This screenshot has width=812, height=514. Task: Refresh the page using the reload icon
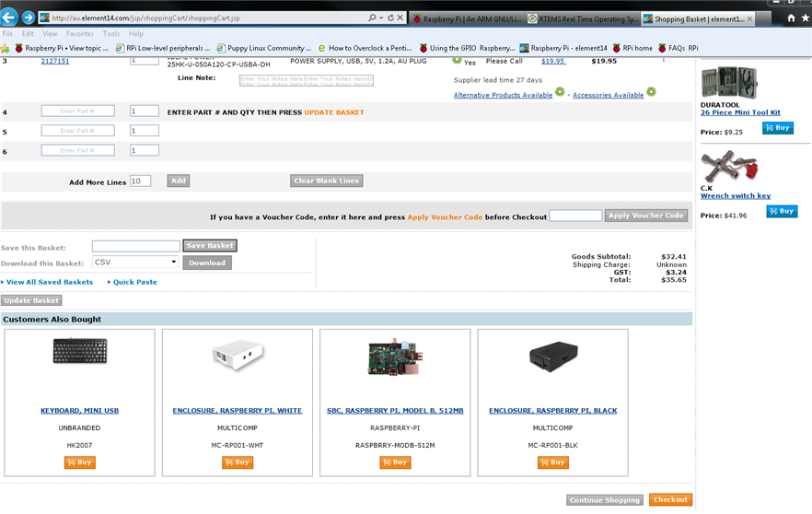[x=391, y=18]
